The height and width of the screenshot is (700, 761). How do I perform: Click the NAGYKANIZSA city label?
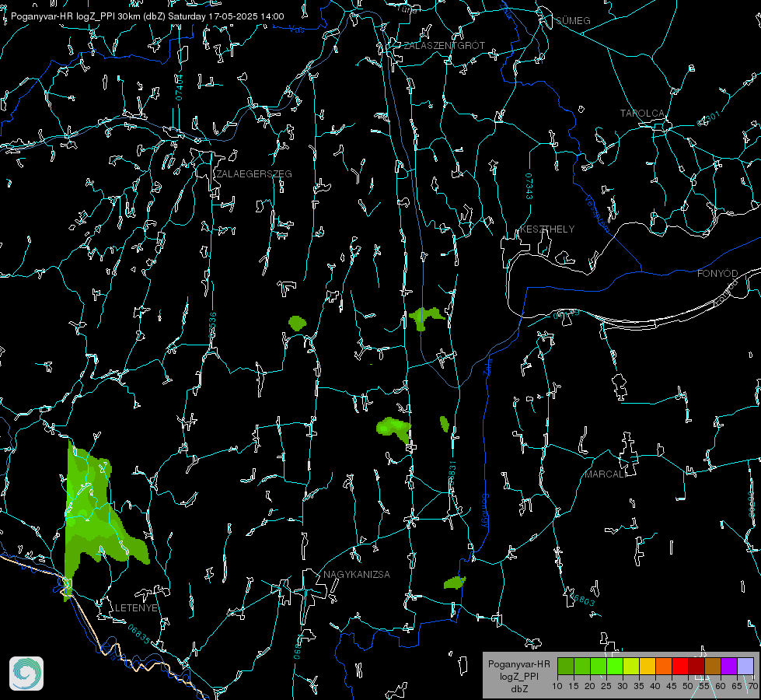(x=357, y=574)
